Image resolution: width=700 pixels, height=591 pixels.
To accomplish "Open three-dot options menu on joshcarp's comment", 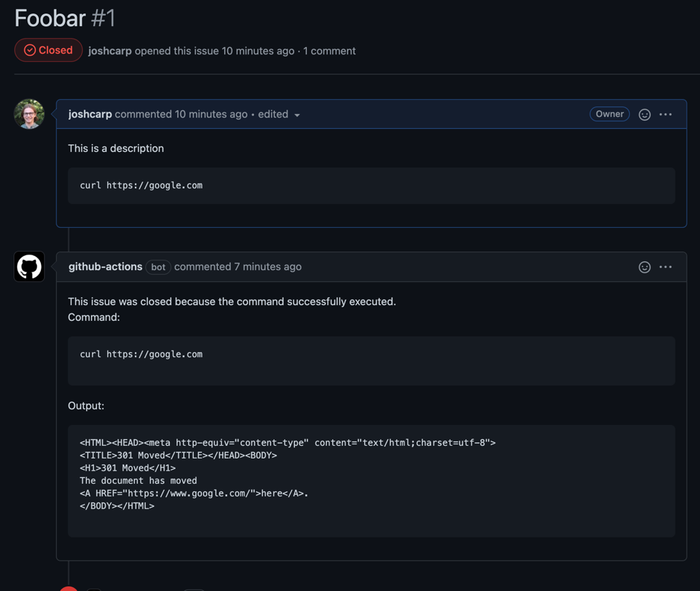I will point(665,115).
